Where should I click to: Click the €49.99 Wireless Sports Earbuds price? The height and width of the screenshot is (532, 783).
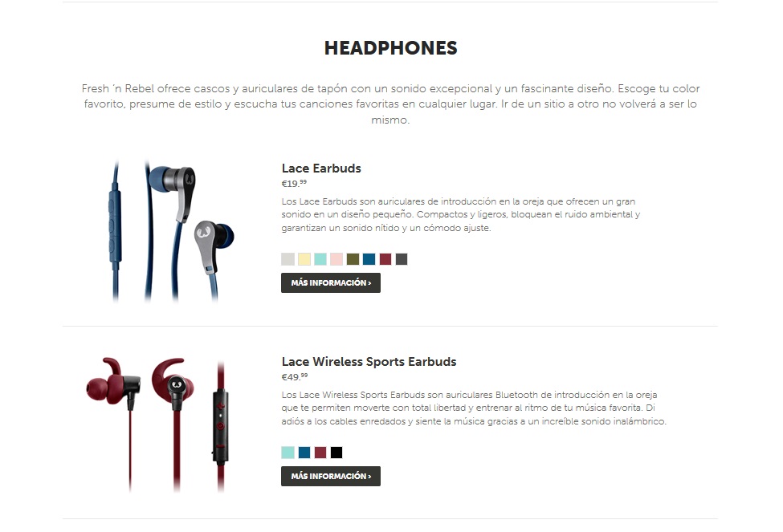coord(295,377)
